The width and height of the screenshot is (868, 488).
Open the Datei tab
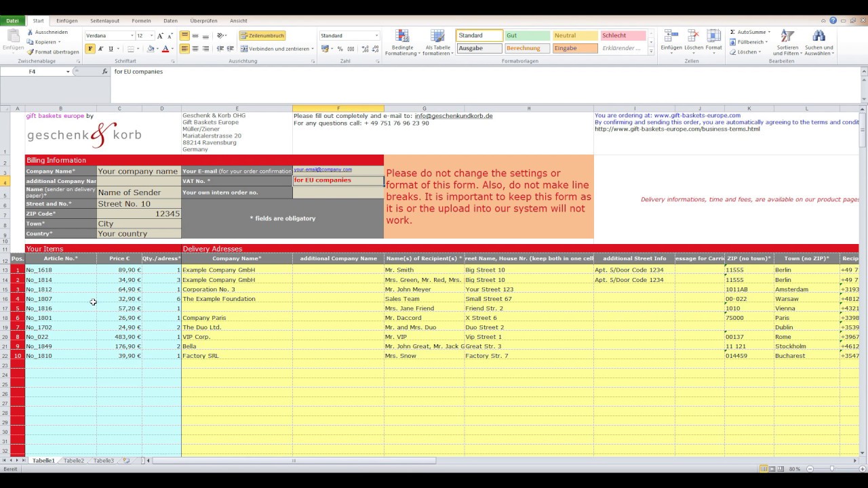pyautogui.click(x=12, y=21)
